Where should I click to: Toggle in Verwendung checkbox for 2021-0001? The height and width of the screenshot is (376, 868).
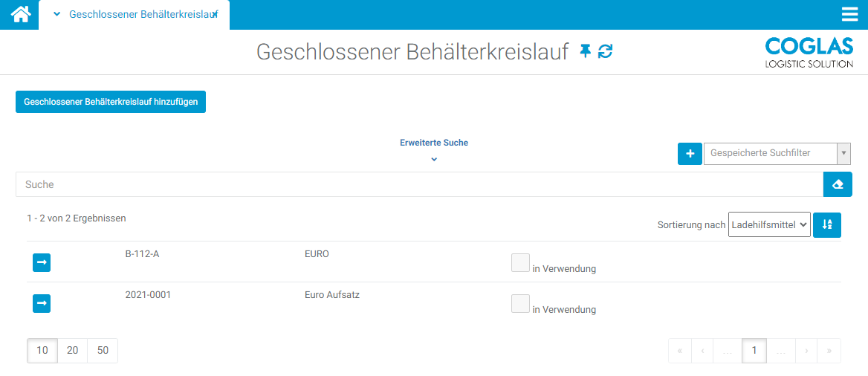[x=520, y=303]
